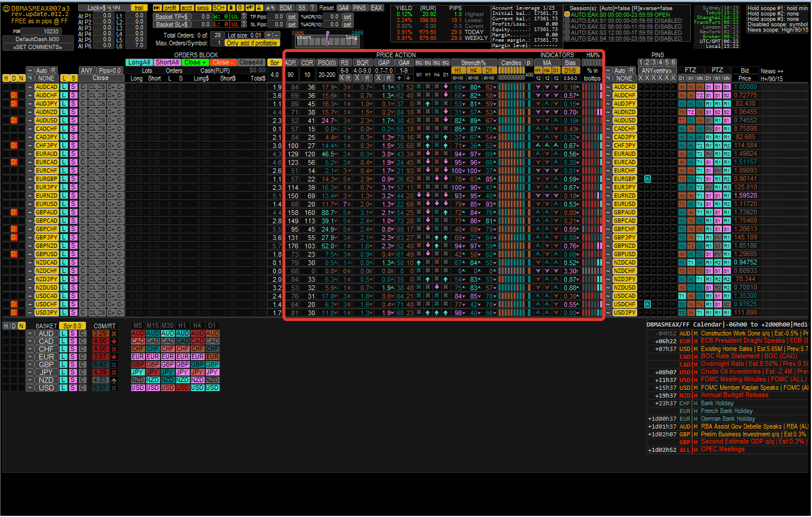The image size is (812, 517).
Task: Click the M5 AUD strength cell
Action: coord(138,333)
